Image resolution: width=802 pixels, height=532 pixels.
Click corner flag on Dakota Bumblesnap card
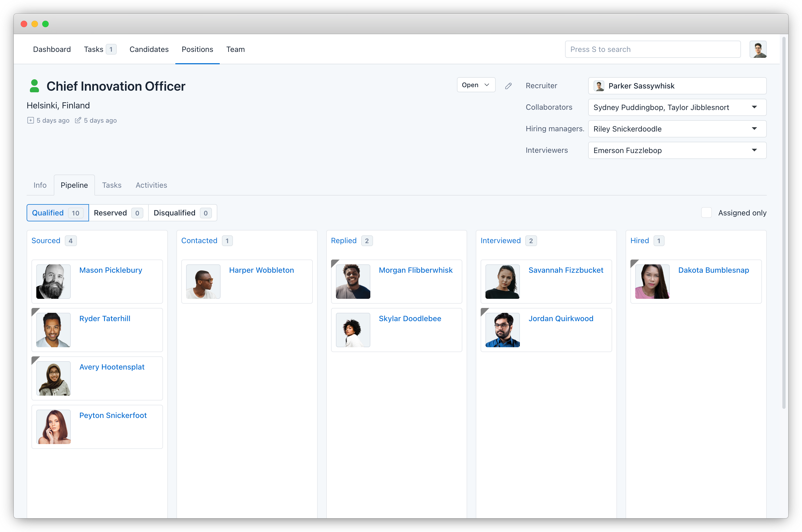click(633, 263)
